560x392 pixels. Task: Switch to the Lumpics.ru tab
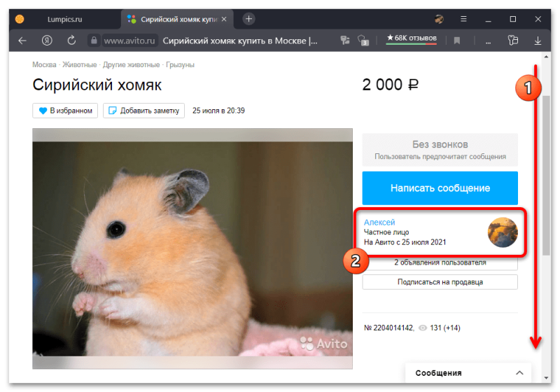coord(64,20)
